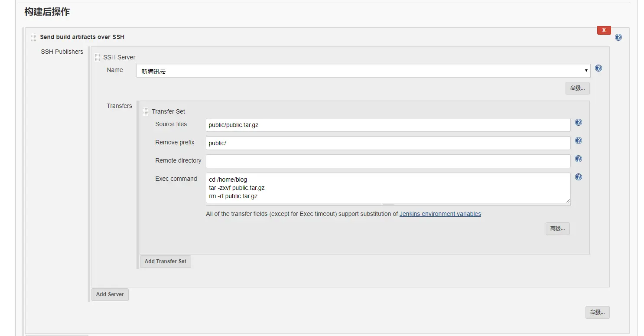Expand advanced options in Transfer Set
This screenshot has width=644, height=336.
point(557,229)
